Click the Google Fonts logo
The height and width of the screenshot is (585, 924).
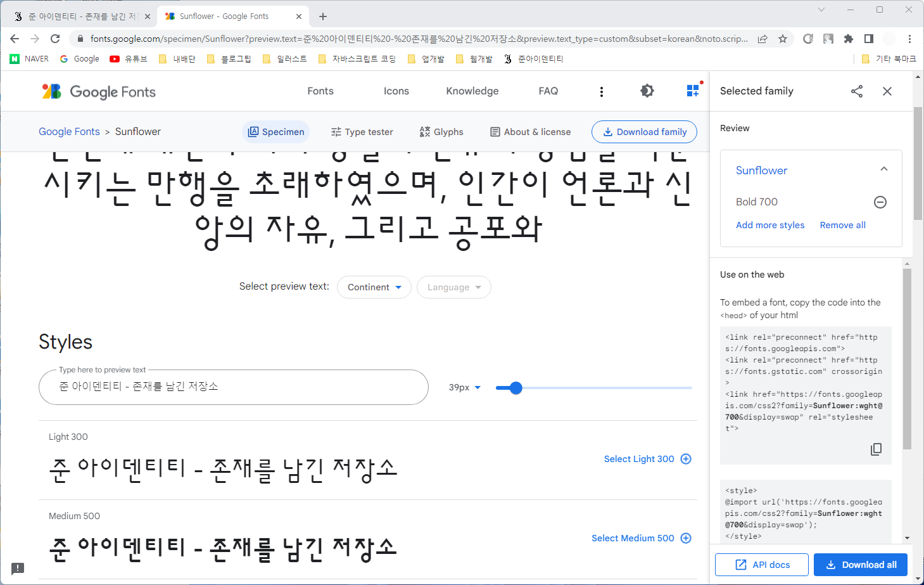[99, 92]
